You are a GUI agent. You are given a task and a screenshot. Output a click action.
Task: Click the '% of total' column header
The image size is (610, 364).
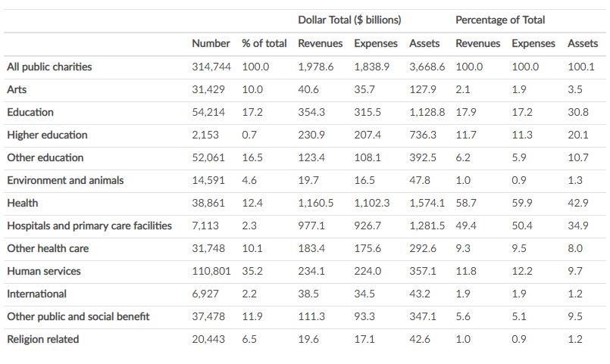(x=264, y=43)
